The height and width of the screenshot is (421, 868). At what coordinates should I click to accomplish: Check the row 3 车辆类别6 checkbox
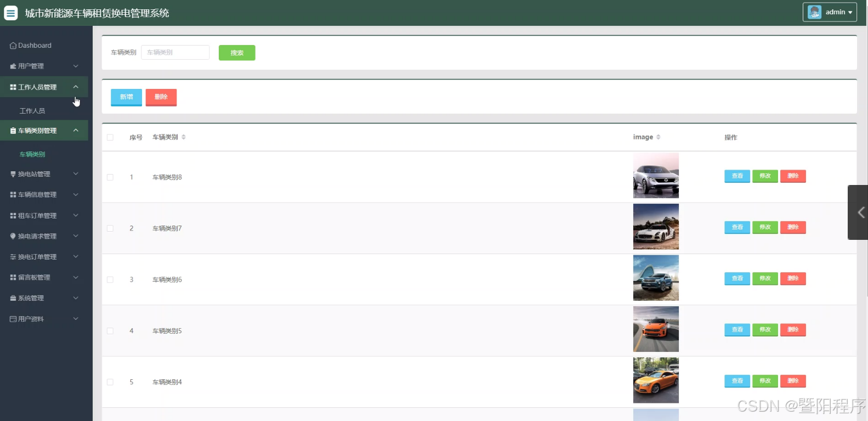(110, 280)
